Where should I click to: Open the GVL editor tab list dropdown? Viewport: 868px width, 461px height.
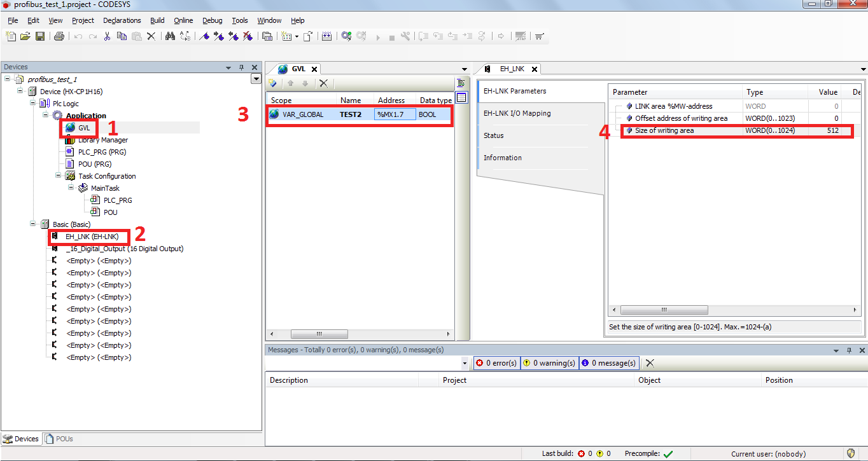465,69
